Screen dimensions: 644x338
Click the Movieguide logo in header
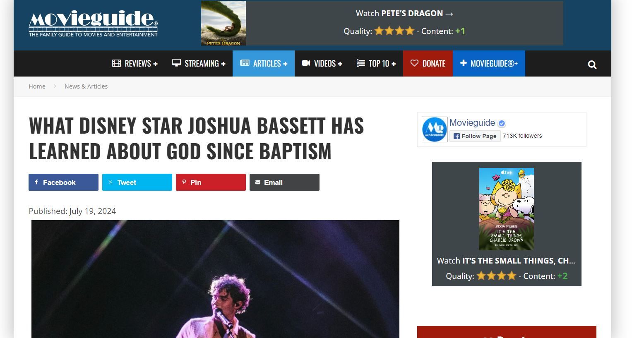coord(93,24)
